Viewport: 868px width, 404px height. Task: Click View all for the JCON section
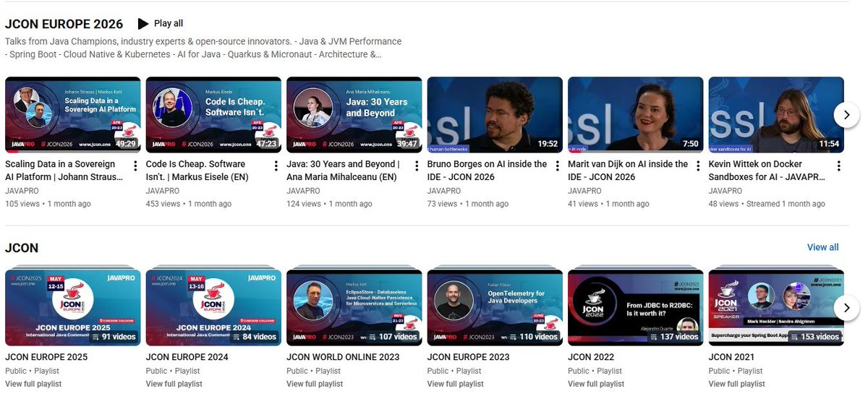click(823, 247)
